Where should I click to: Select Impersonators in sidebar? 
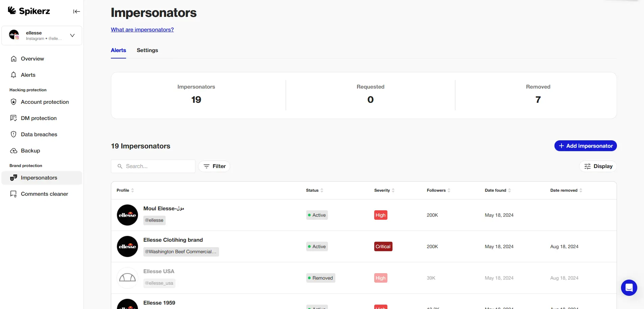42,178
